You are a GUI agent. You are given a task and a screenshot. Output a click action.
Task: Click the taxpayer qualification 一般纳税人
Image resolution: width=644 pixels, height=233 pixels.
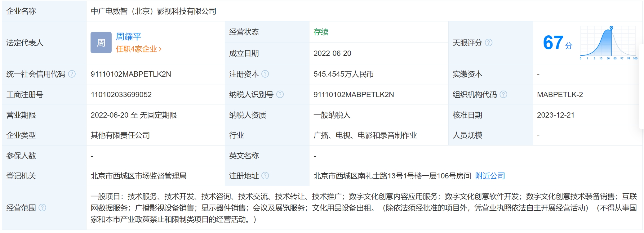(x=332, y=115)
